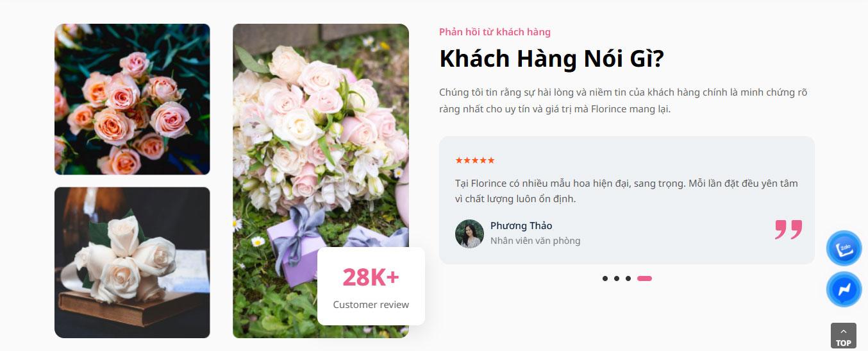
Task: Open the Zalo chat icon
Action: (844, 248)
